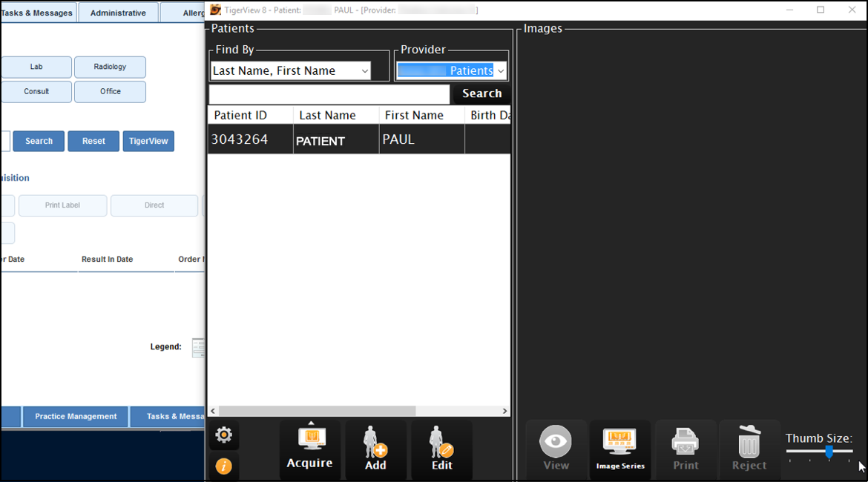Open the Practice Management bottom tab

[76, 417]
